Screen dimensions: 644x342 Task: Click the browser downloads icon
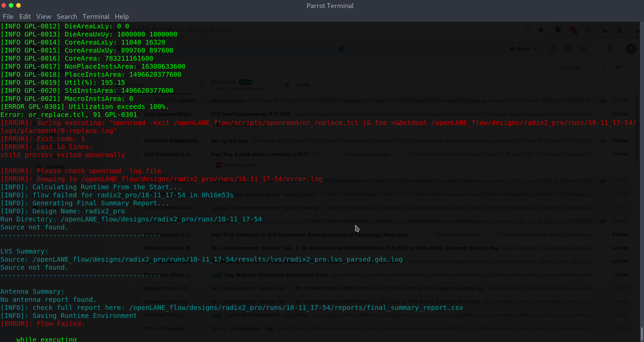tap(604, 29)
